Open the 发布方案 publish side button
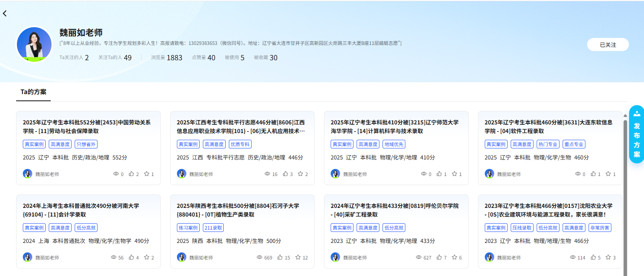Screen dimensions: 644x276 637,134
